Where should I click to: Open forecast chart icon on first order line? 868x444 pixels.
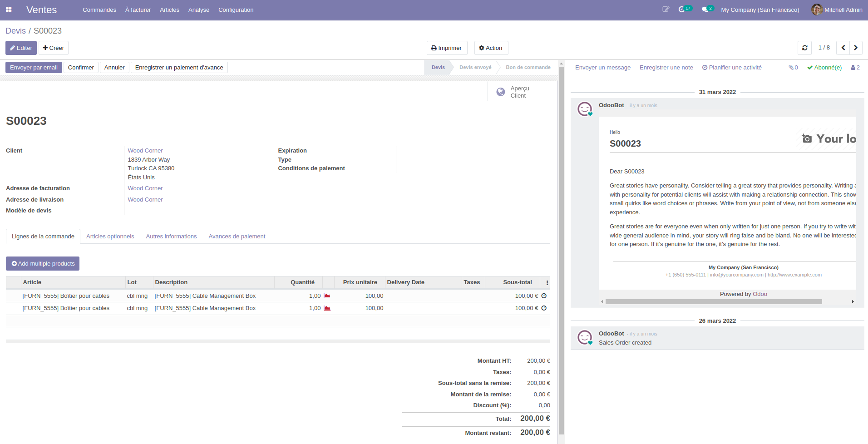[x=327, y=296]
